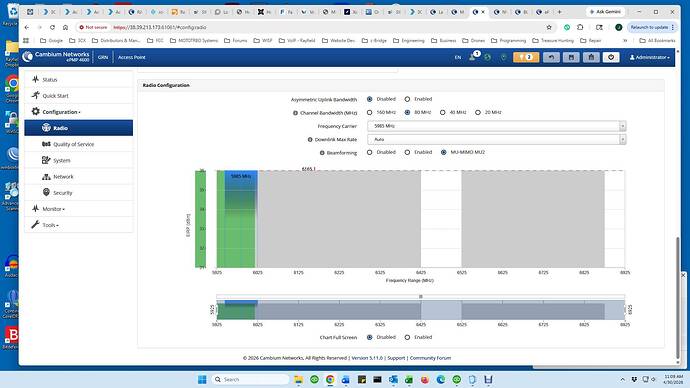
Task: Open the EN language selector
Action: click(x=458, y=57)
